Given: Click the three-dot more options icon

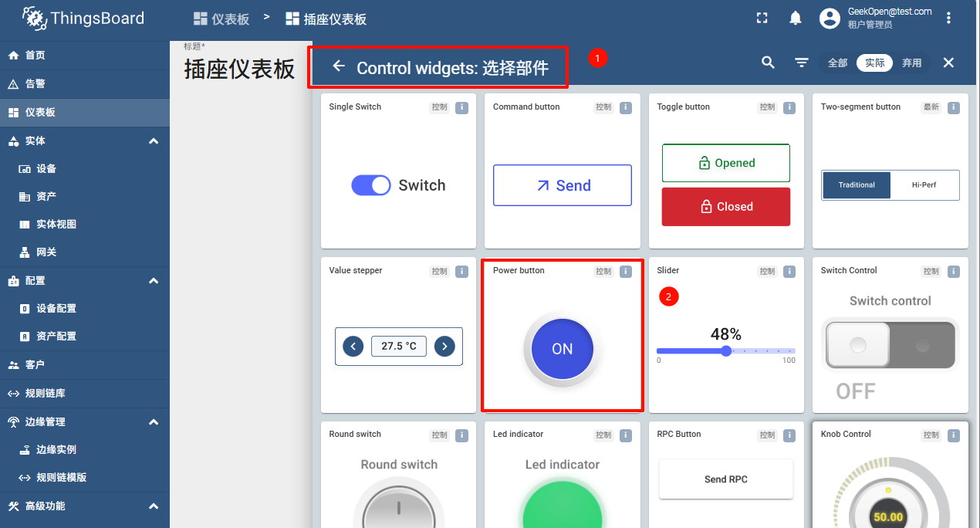Looking at the screenshot, I should (948, 17).
